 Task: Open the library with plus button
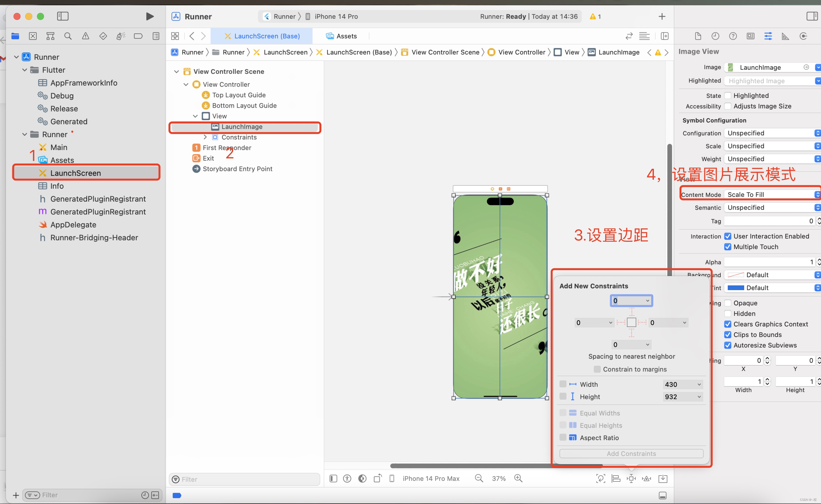pyautogui.click(x=662, y=16)
